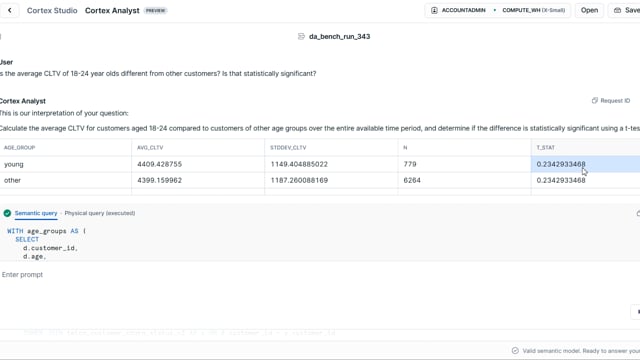Copy the Request ID
This screenshot has height=360, width=640.
611,100
